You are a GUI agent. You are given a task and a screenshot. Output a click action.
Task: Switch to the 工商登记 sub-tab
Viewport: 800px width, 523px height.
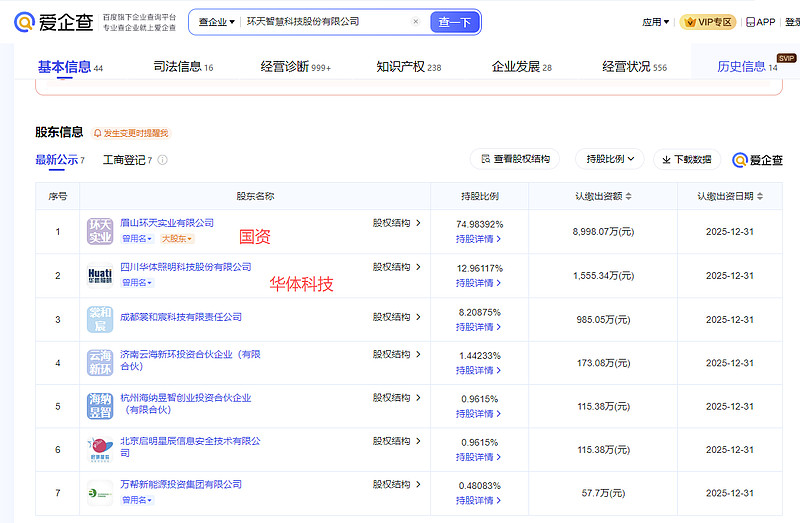click(126, 160)
